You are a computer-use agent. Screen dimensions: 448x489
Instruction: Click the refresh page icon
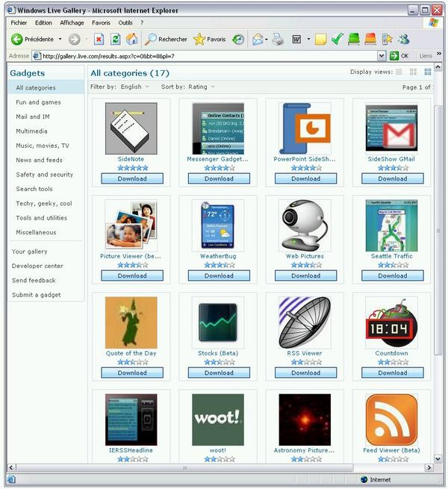pos(116,40)
